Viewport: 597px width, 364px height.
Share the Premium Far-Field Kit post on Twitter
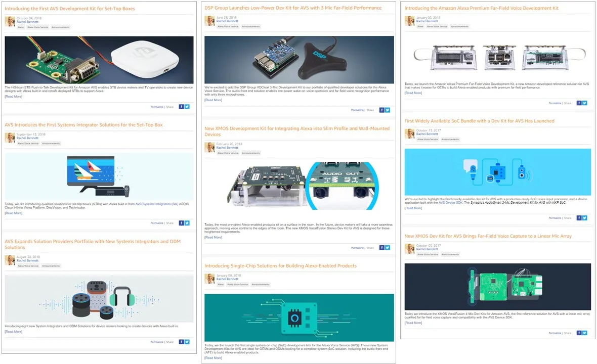pyautogui.click(x=584, y=103)
